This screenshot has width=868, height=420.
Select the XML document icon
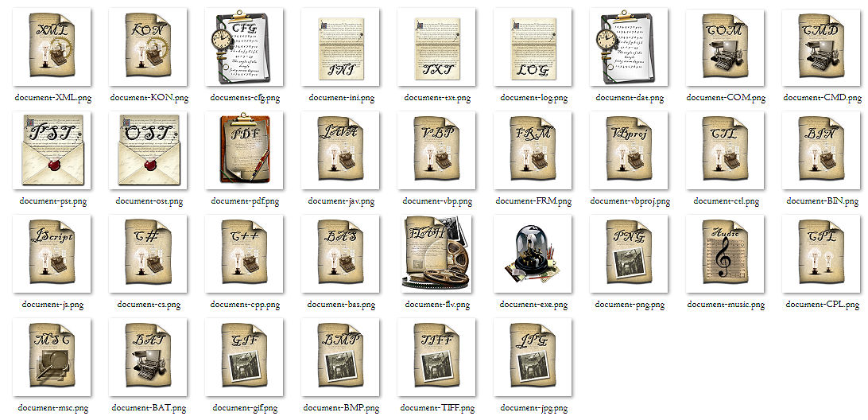52,47
